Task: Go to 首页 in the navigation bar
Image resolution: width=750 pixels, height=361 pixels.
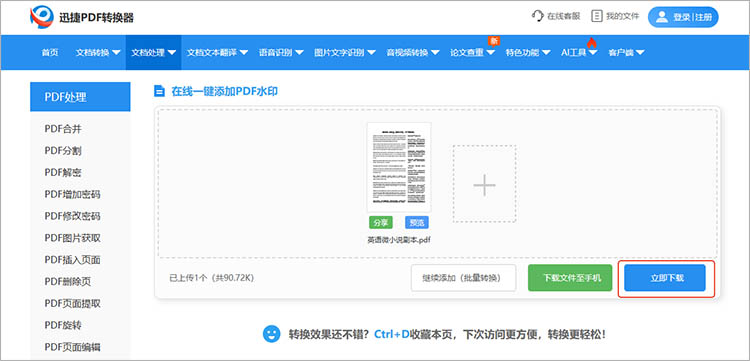Action: coord(50,53)
